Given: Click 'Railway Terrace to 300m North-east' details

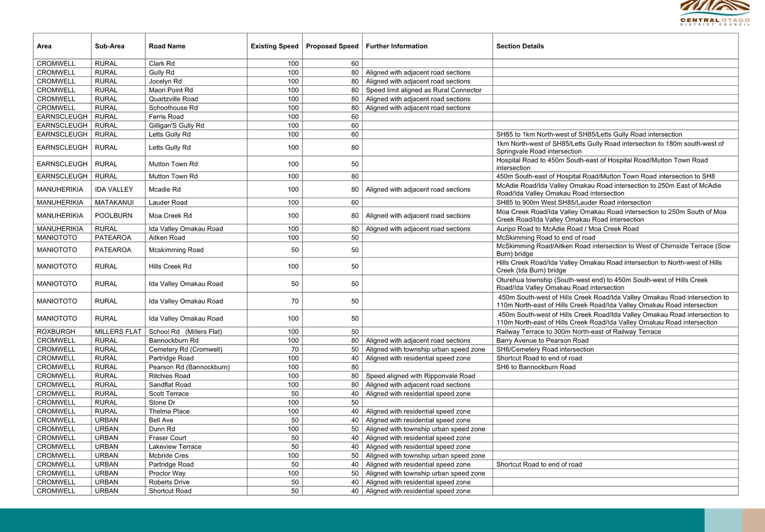Looking at the screenshot, I should pos(578,331).
